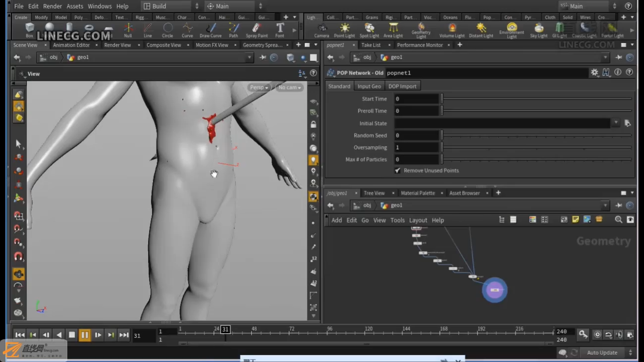Click the POP Network node type icon
Viewport: 644px width, 362px height.
pyautogui.click(x=330, y=73)
